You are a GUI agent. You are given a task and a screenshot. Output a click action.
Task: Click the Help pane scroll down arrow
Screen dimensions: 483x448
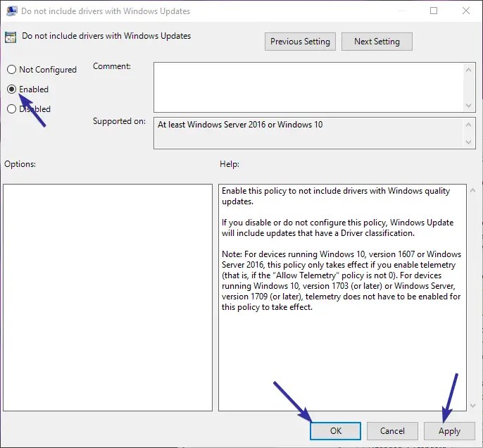pyautogui.click(x=472, y=406)
